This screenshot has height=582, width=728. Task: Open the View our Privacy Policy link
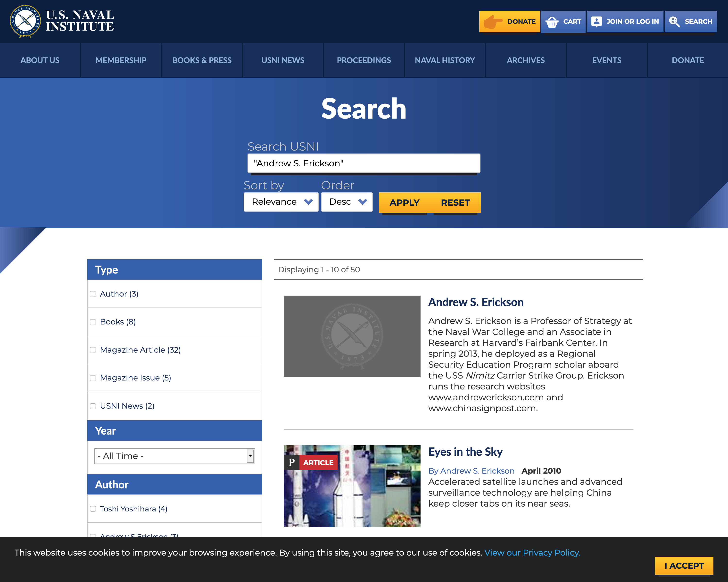(532, 553)
